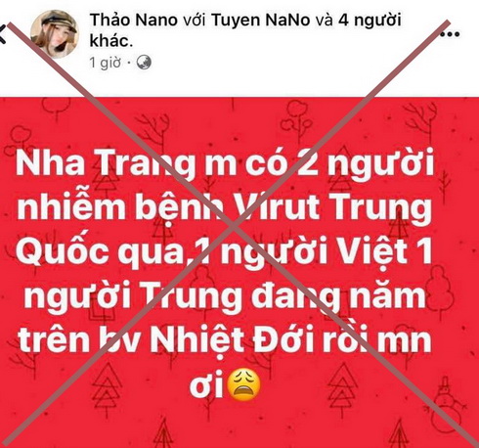Open the three-dots post options menu
This screenshot has width=479, height=448.
tap(451, 33)
